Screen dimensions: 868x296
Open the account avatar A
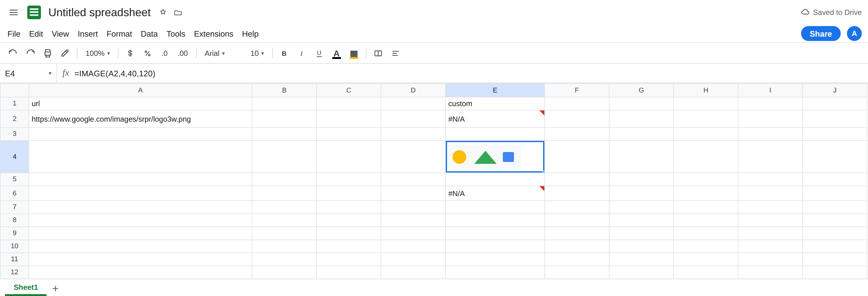tap(854, 34)
